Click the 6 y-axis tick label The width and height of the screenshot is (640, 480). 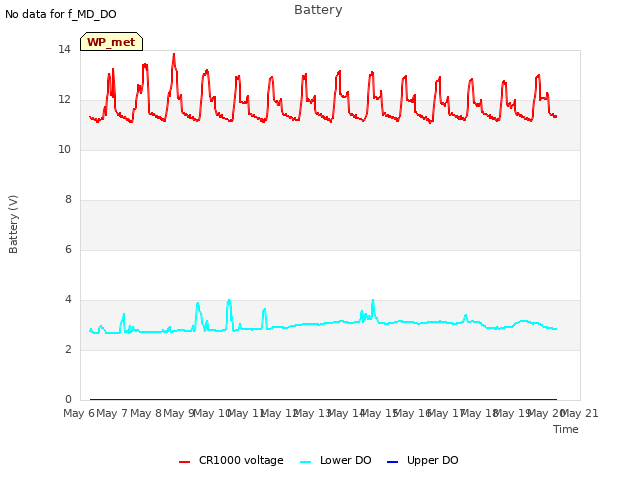68,249
